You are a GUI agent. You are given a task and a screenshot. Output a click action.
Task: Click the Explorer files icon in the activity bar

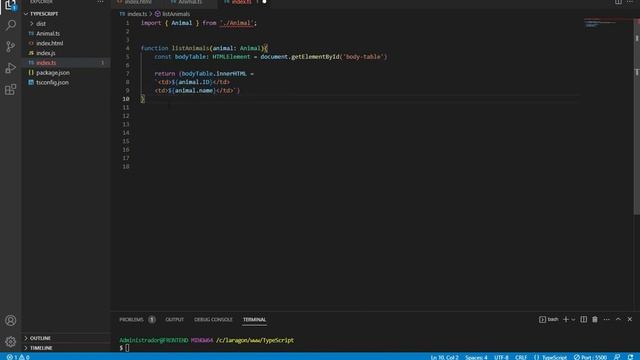(11, 5)
